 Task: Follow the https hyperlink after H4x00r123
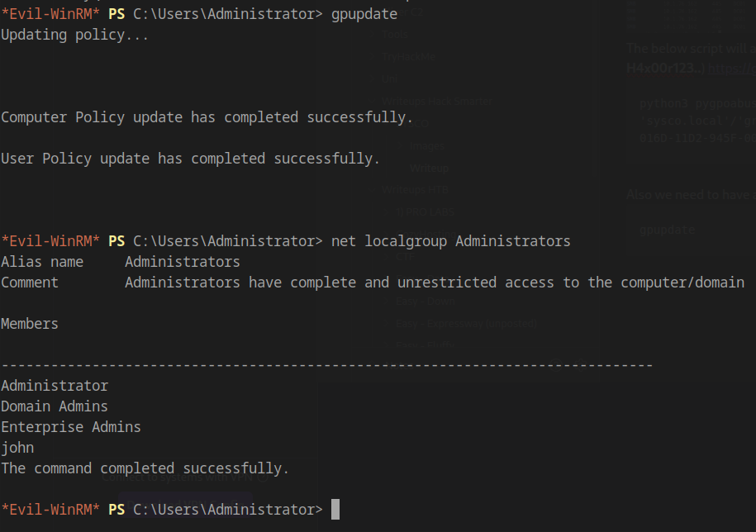click(733, 68)
